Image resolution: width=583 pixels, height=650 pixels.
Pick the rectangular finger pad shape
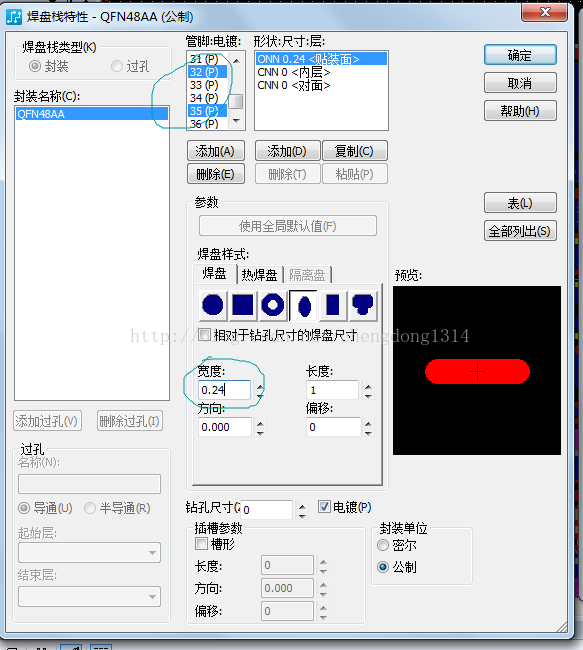(x=333, y=306)
